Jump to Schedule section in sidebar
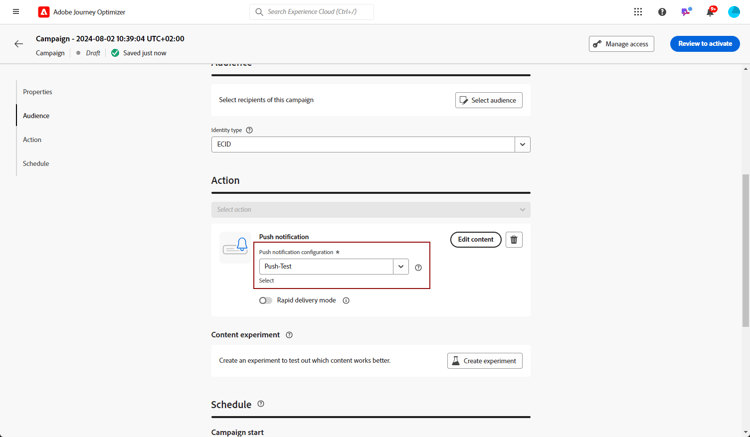Viewport: 750px width, 437px height. pyautogui.click(x=36, y=164)
